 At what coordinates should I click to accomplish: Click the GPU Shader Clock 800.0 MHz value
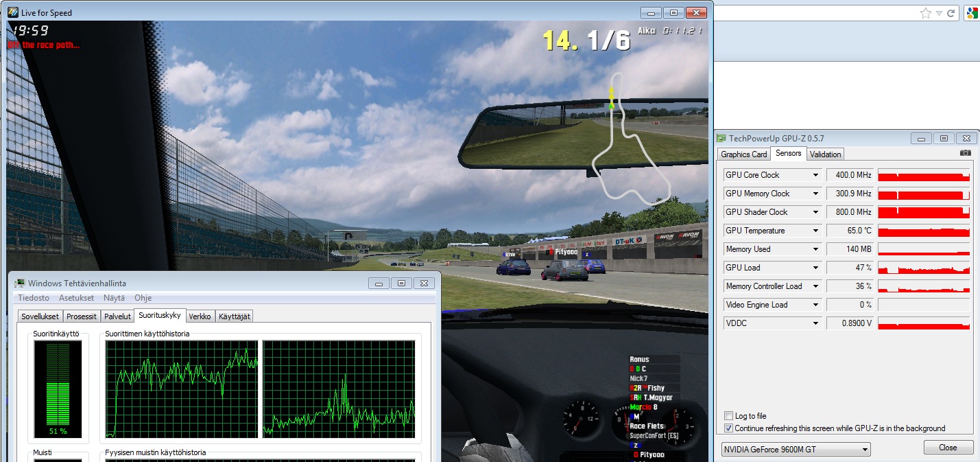(x=851, y=212)
